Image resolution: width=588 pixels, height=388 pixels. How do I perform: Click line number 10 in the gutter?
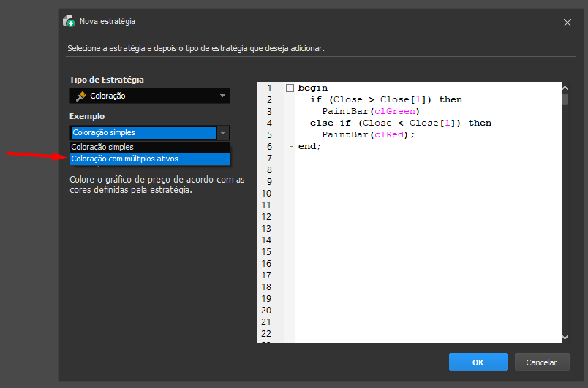267,194
